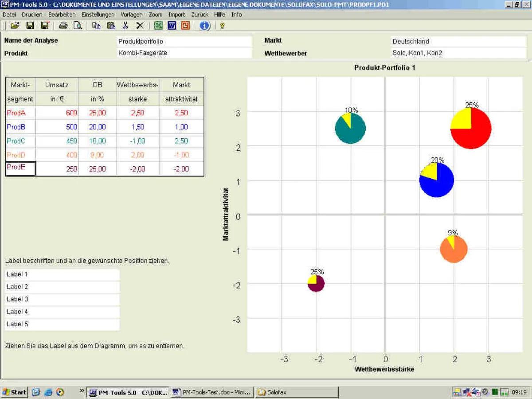Open the Einstellungen menu
Screen dimensions: 532x399
point(98,15)
